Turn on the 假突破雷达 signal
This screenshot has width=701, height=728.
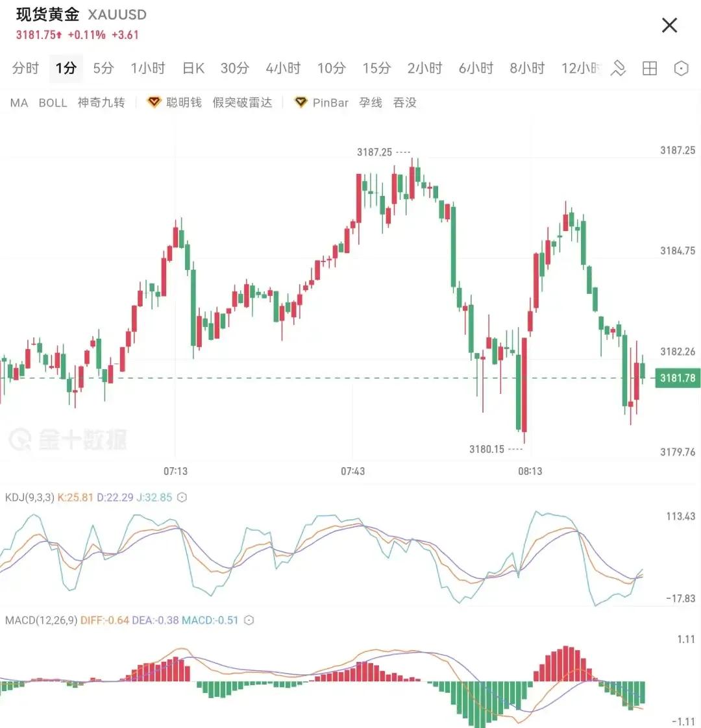coord(241,103)
